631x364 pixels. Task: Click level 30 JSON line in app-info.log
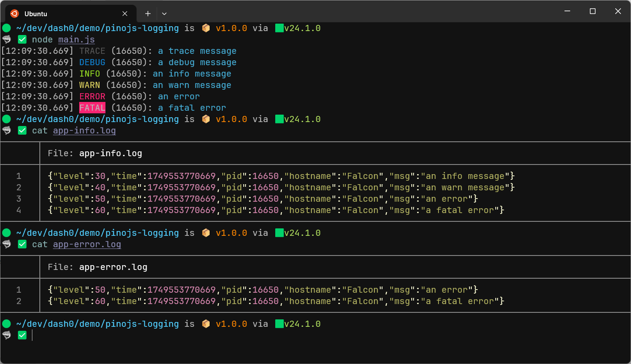[x=281, y=176]
